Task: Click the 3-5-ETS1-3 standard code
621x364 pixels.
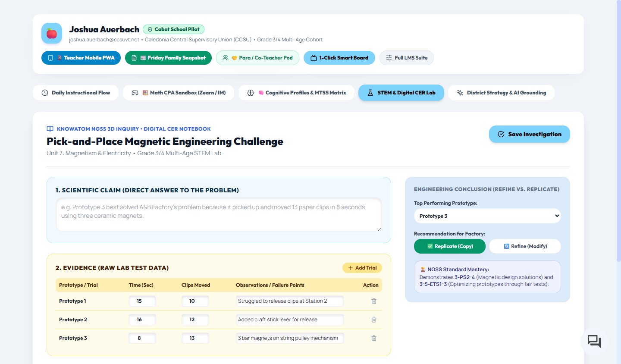Action: point(433,284)
